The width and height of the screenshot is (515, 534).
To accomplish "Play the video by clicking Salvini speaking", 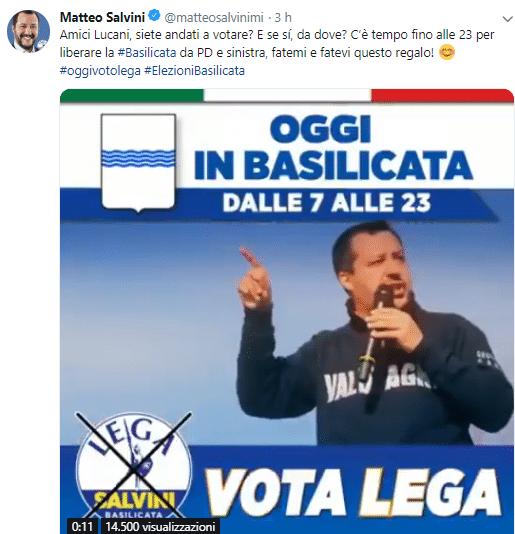I will (x=373, y=334).
